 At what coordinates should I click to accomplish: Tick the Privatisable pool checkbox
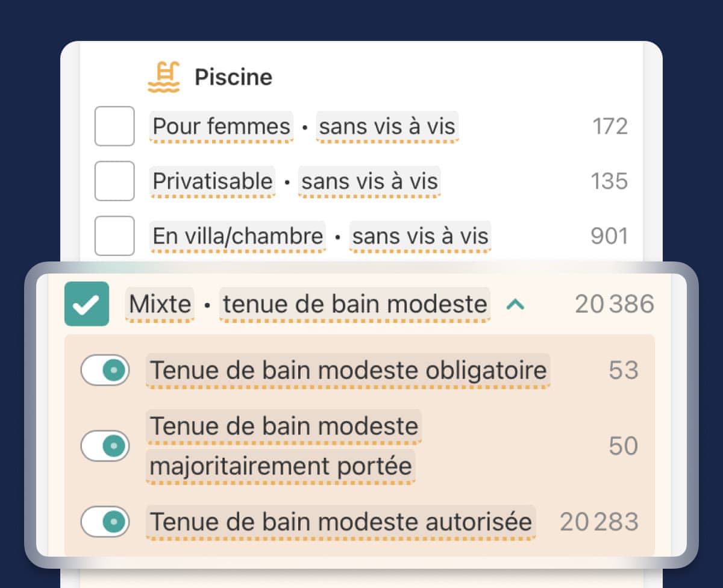[114, 181]
